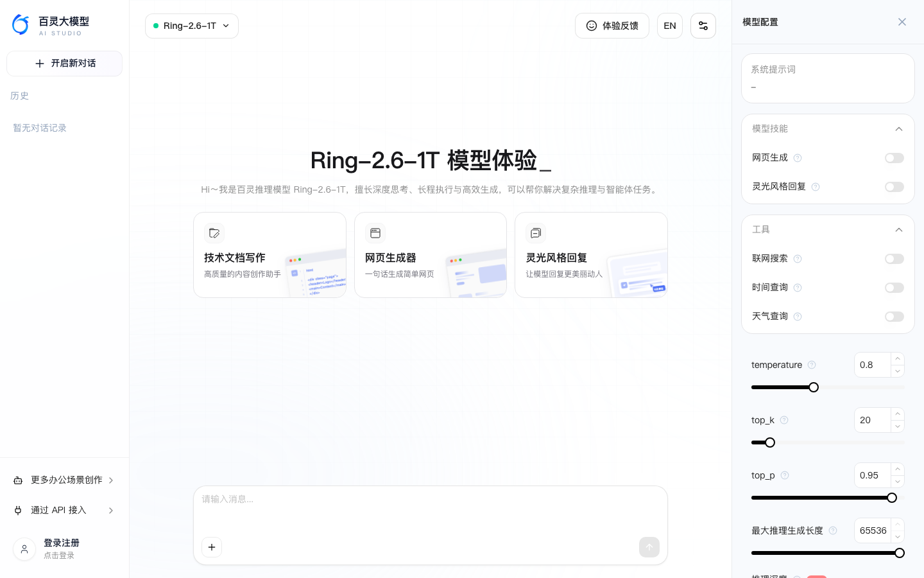Screen dimensions: 924x578
Task: Decrease top_k with the down stepper
Action: (x=898, y=426)
